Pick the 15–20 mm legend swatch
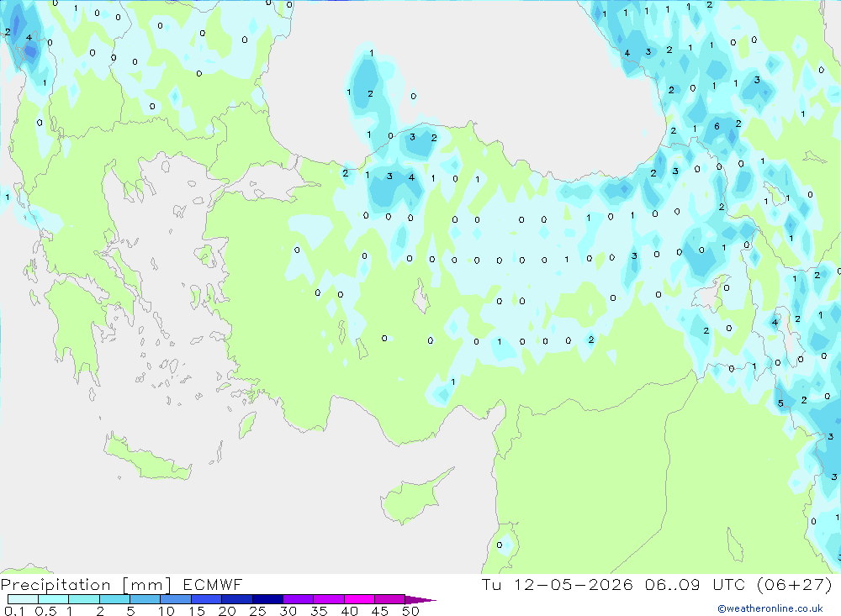The image size is (841, 616). point(207,599)
